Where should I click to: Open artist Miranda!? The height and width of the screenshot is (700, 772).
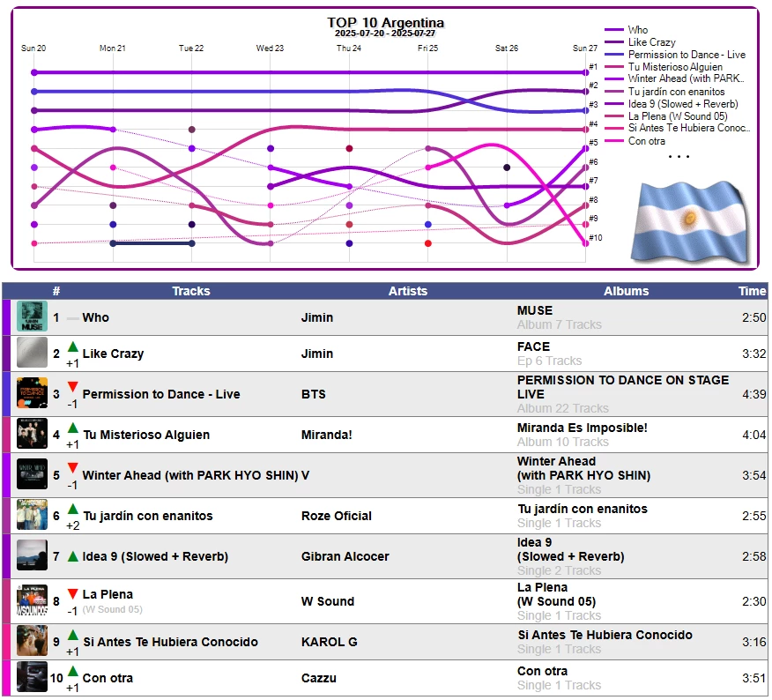[x=326, y=435]
